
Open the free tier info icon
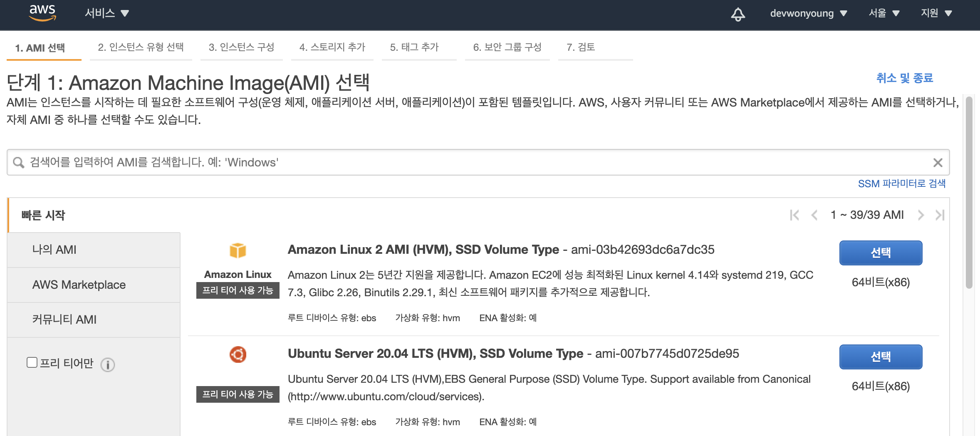(x=108, y=364)
